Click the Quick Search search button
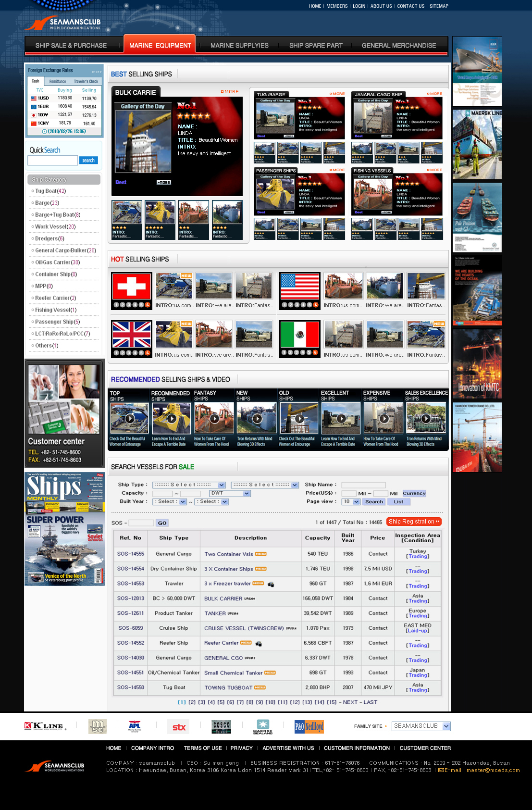This screenshot has width=532, height=810. (x=88, y=161)
